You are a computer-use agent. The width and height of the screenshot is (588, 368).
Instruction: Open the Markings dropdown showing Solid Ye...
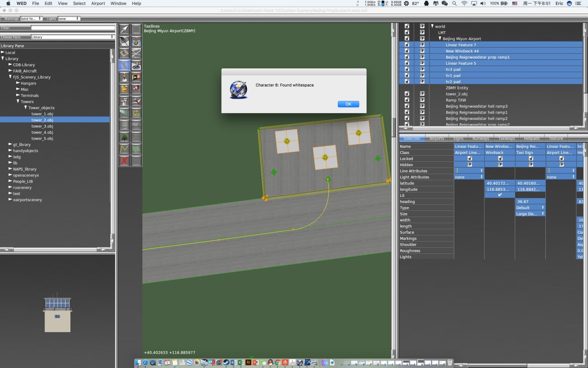[x=31, y=19]
